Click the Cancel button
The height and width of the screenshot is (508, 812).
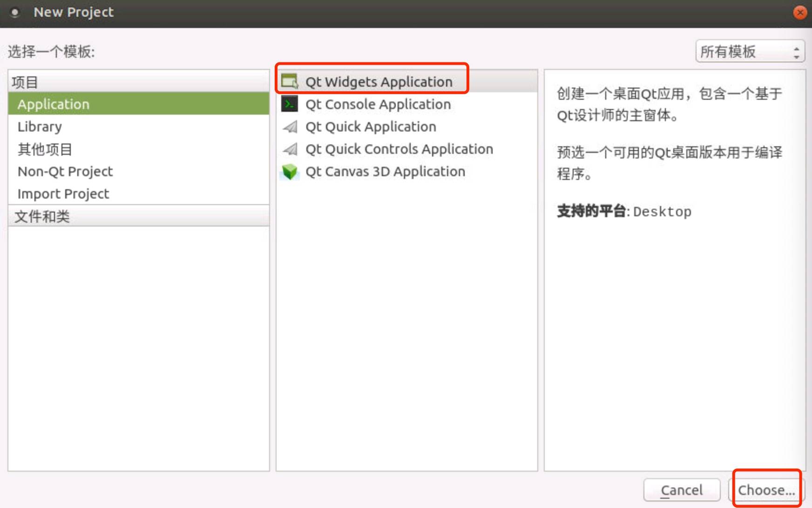click(682, 490)
